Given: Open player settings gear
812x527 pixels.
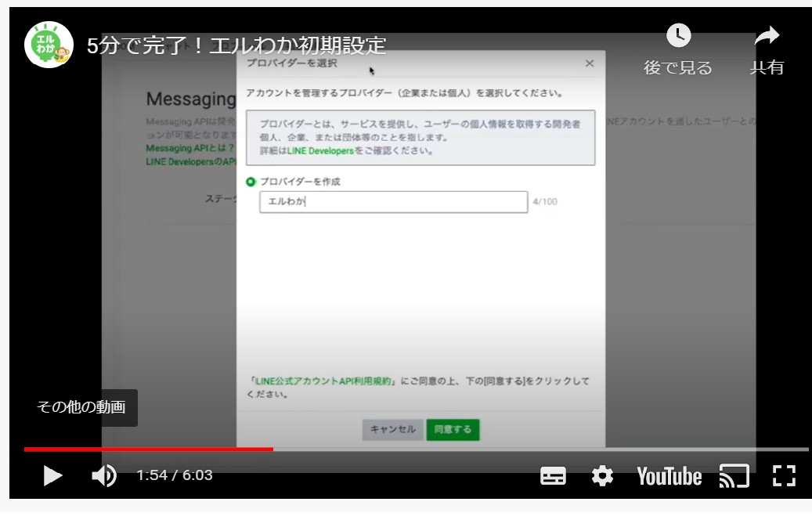Looking at the screenshot, I should (602, 475).
